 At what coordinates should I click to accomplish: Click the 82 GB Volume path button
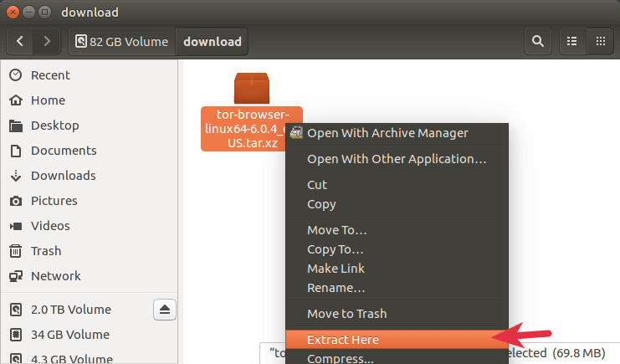click(x=121, y=41)
